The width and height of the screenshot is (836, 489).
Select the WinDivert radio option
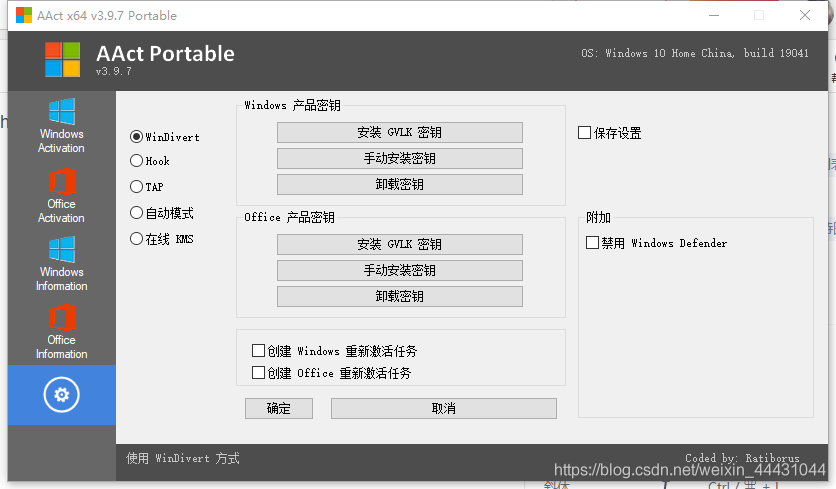[136, 137]
